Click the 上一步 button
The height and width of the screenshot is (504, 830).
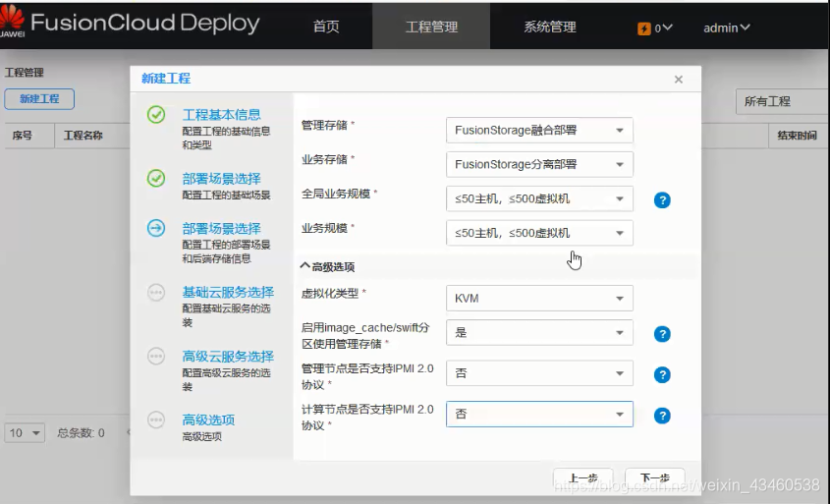coord(583,478)
